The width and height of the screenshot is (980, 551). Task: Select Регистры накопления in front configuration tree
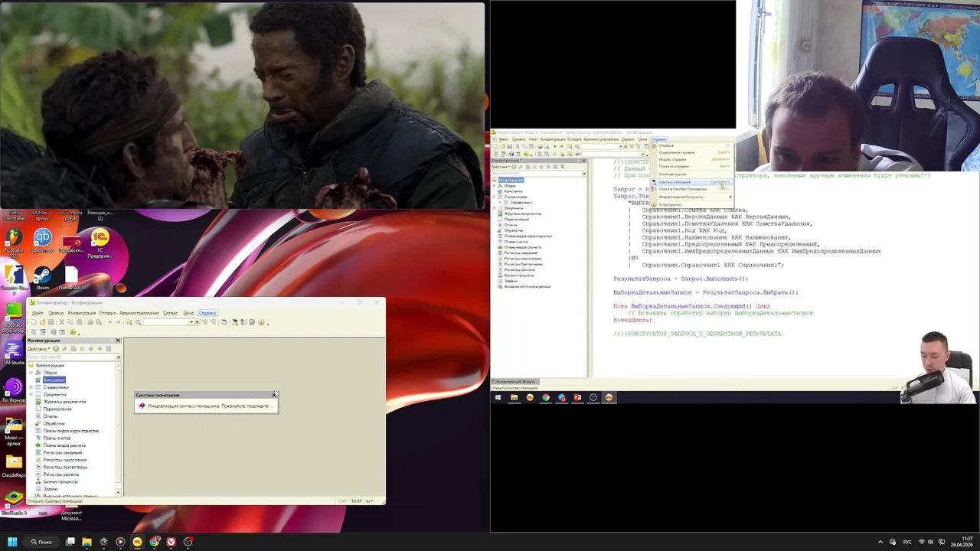pos(65,460)
